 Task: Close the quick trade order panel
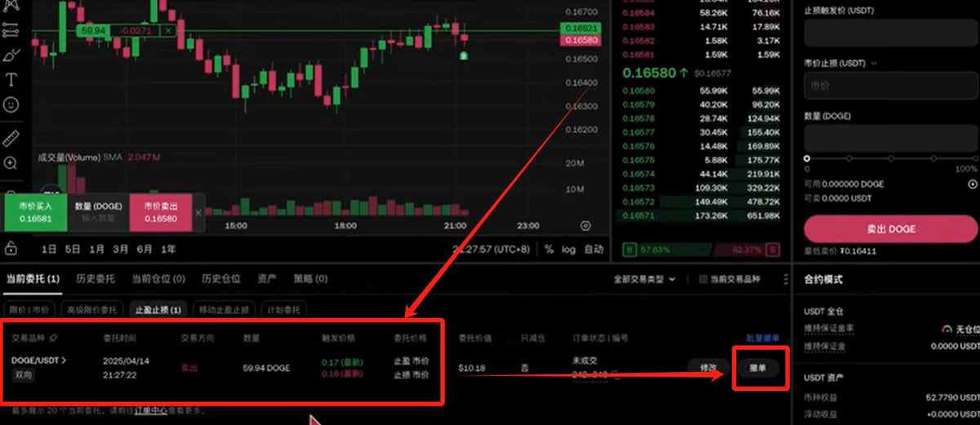coord(198,213)
